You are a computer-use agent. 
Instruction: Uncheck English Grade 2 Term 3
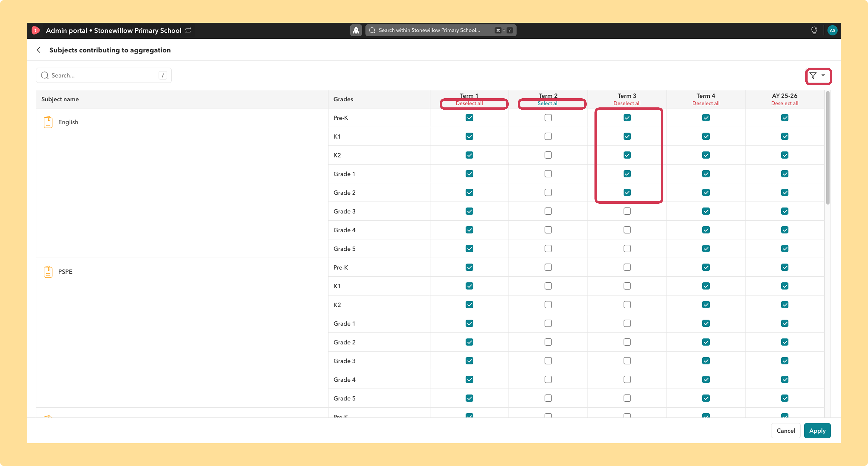pos(627,193)
